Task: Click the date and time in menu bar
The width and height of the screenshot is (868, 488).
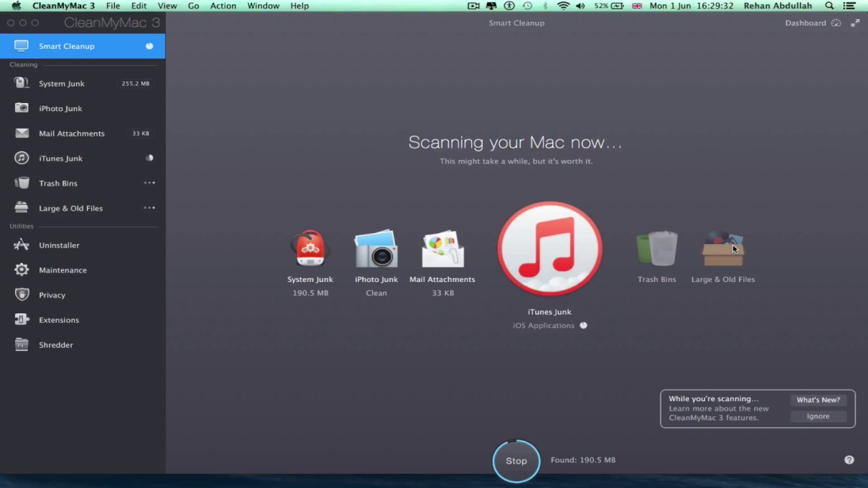Action: [691, 5]
